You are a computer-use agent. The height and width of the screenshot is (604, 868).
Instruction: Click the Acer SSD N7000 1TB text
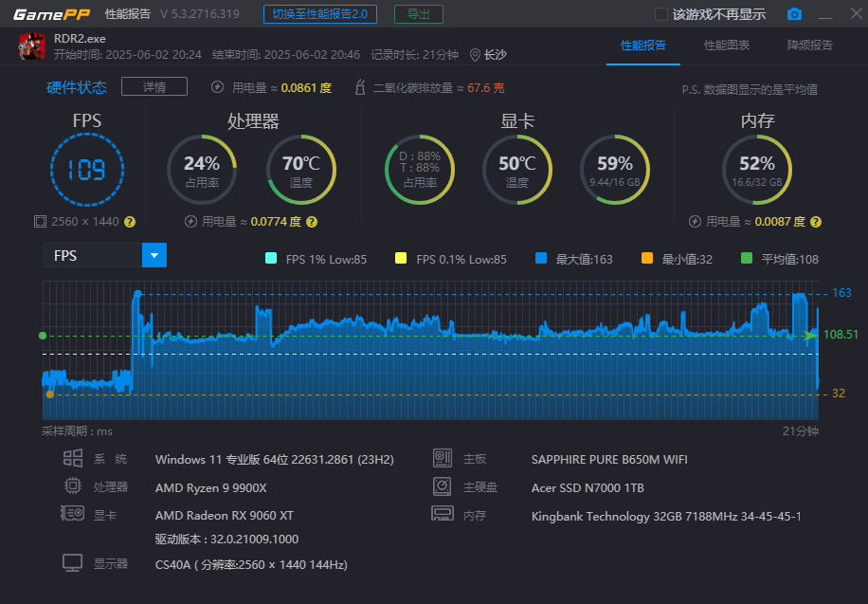(588, 488)
